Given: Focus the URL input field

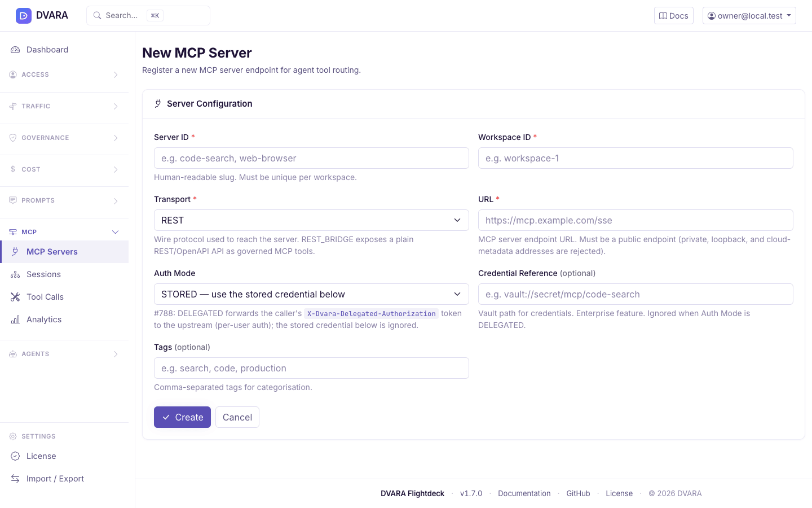Looking at the screenshot, I should (x=636, y=220).
